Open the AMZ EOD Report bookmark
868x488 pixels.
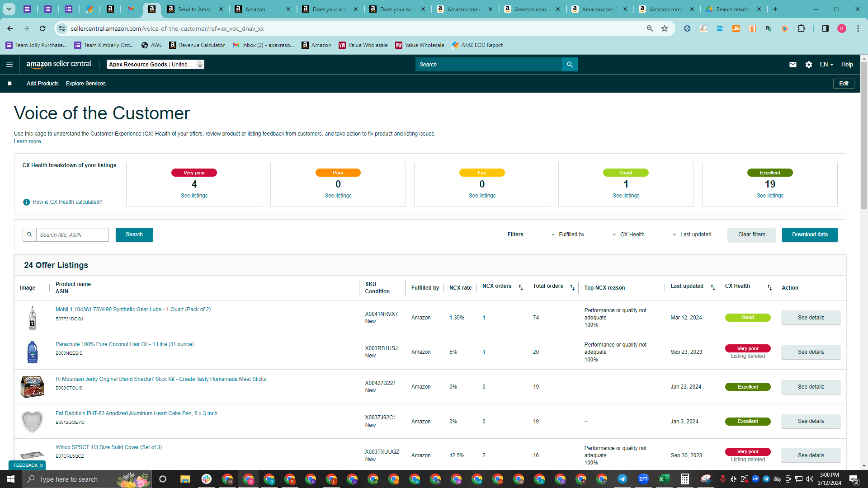point(477,45)
